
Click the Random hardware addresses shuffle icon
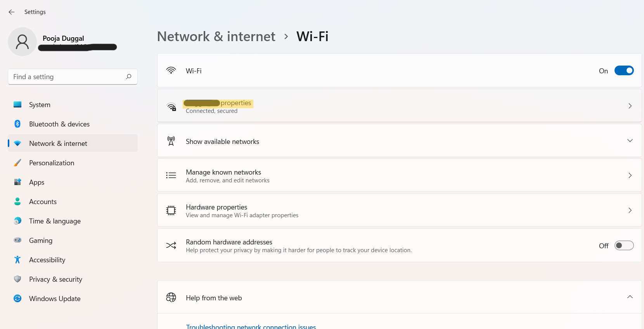tap(171, 246)
